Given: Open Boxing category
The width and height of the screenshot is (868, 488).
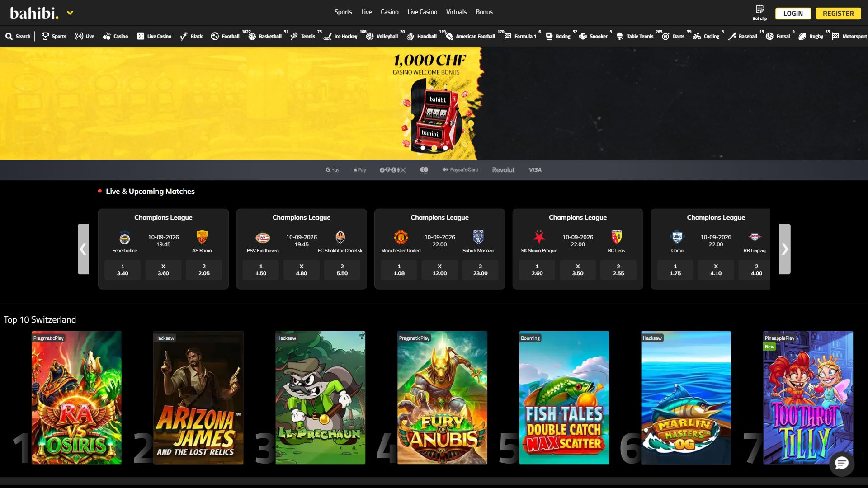Looking at the screenshot, I should [558, 36].
